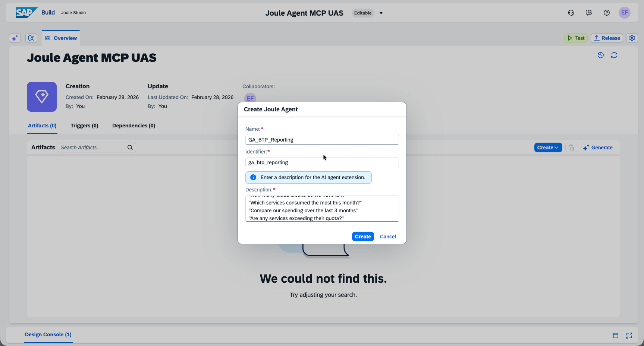Expand Design Console to full screen
Screen dimensions: 644x346
(629, 336)
